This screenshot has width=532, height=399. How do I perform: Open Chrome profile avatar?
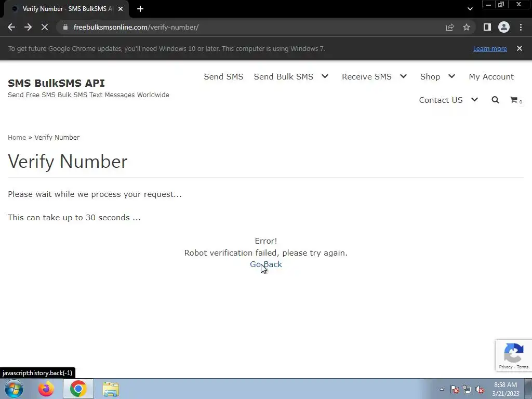(504, 27)
